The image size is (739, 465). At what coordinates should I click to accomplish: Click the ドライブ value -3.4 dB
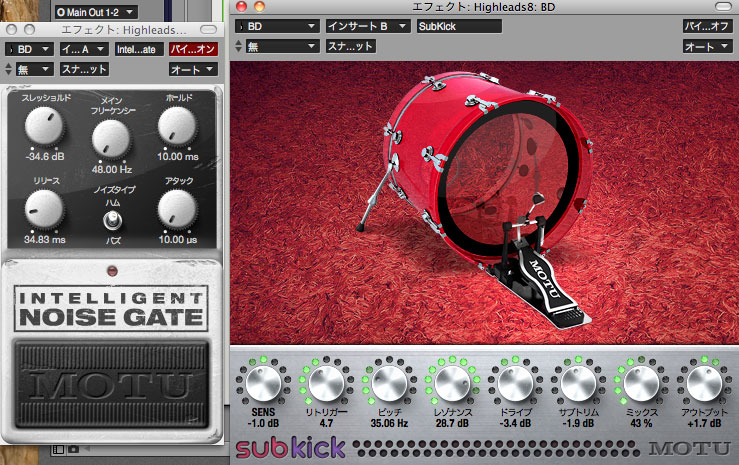(515, 423)
